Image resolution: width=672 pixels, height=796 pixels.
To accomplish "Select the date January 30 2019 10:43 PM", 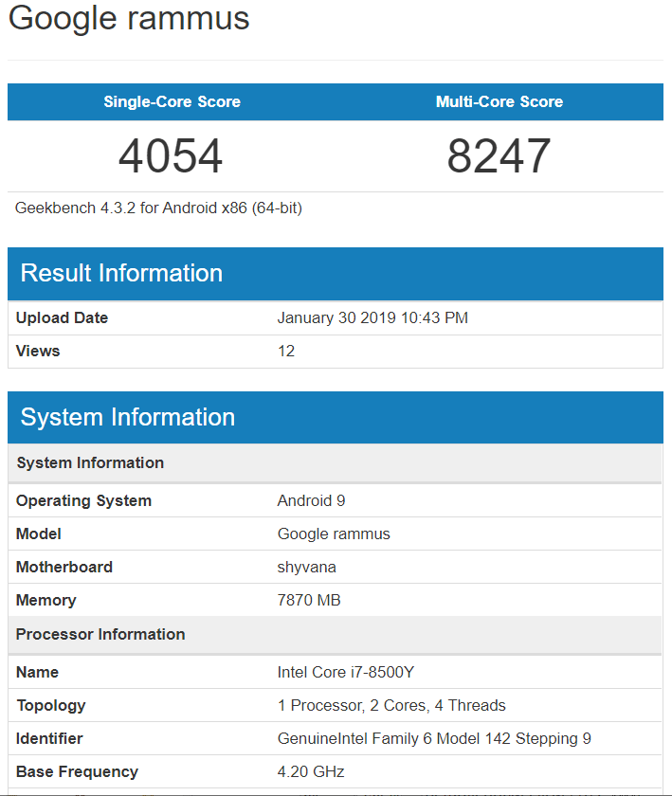I will pyautogui.click(x=372, y=317).
